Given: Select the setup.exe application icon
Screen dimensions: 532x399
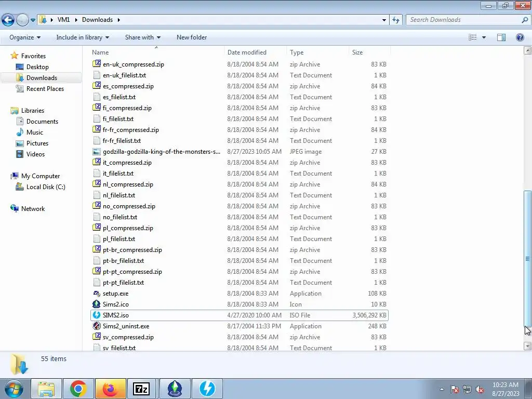Looking at the screenshot, I should pyautogui.click(x=97, y=294).
